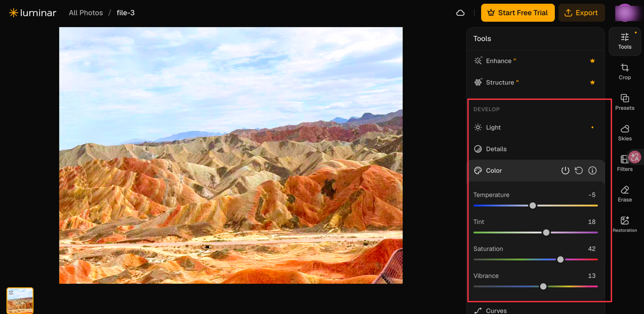This screenshot has height=314, width=644.
Task: Expand the Curves section
Action: [x=535, y=310]
